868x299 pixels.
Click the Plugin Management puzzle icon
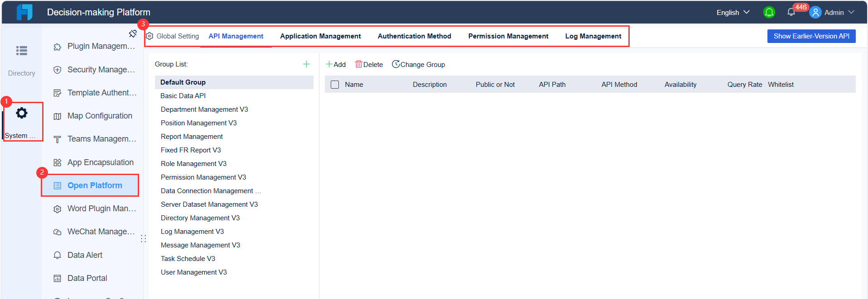pyautogui.click(x=57, y=47)
